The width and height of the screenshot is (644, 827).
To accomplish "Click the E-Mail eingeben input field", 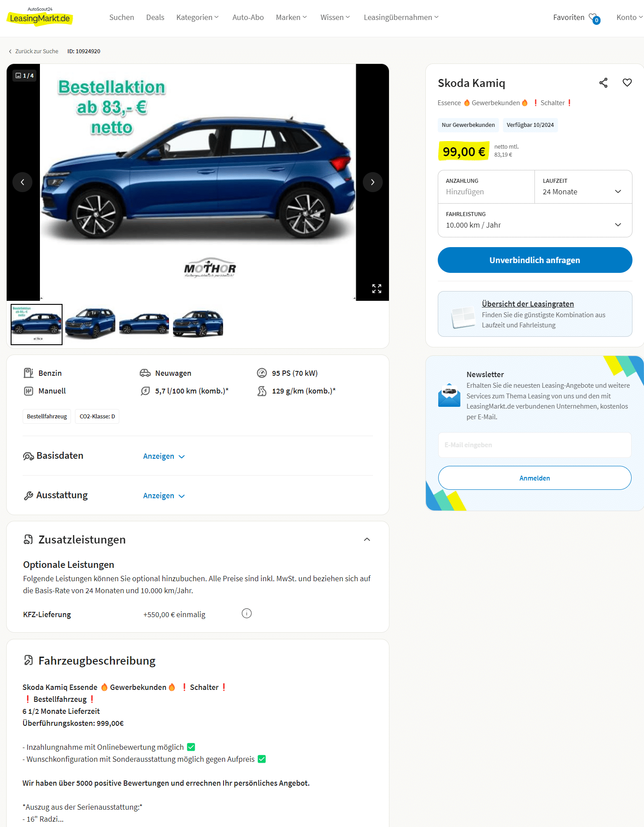I will point(535,445).
